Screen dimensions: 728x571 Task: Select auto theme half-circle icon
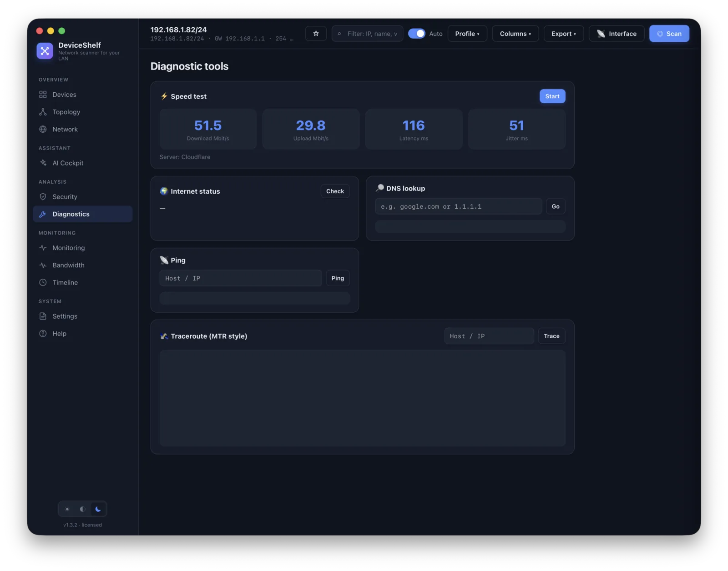(82, 509)
